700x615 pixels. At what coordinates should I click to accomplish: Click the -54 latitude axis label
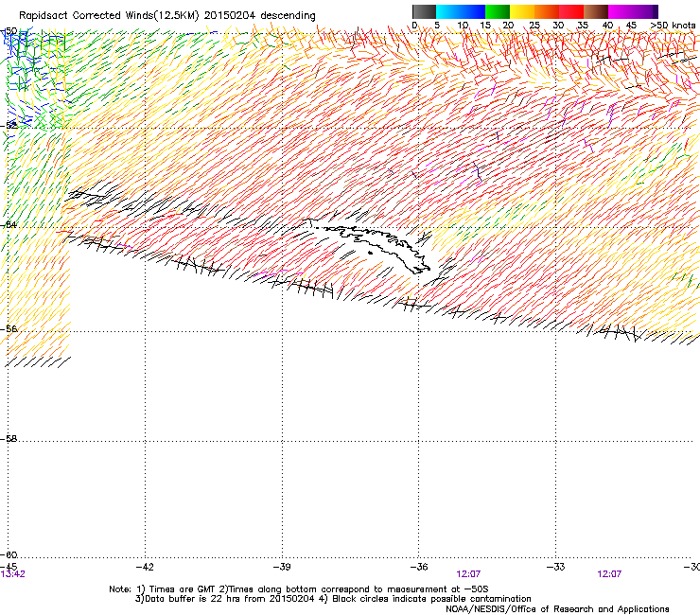[9, 224]
